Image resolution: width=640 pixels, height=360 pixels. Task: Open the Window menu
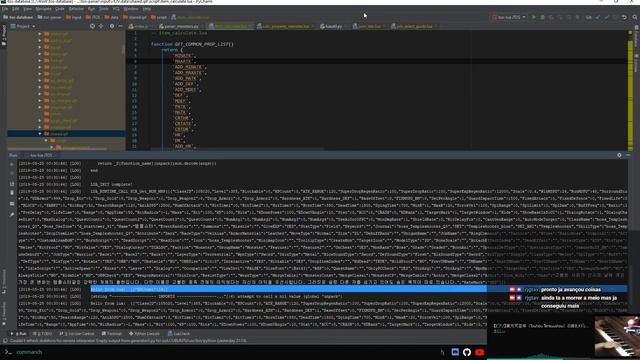pyautogui.click(x=131, y=9)
